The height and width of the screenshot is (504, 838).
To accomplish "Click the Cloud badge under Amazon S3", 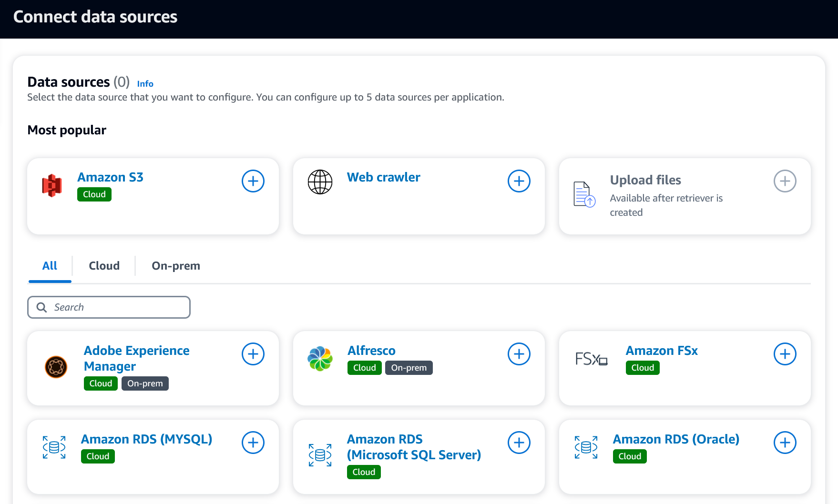I will coord(94,194).
